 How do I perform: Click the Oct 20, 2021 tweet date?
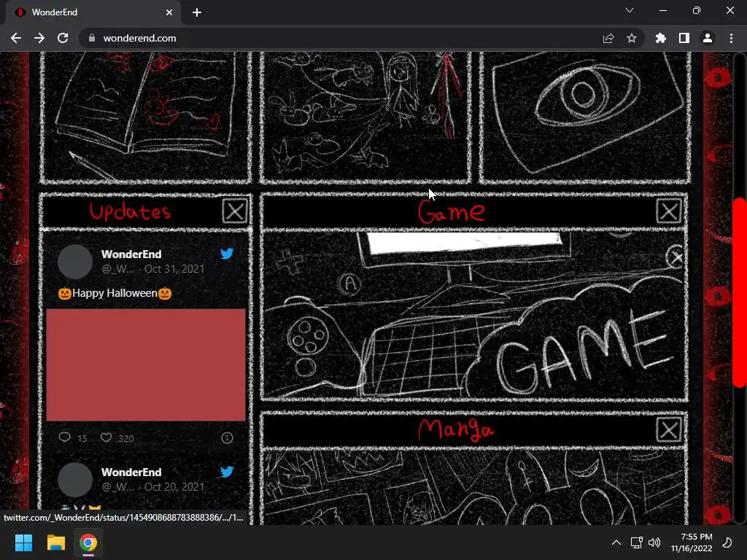174,487
